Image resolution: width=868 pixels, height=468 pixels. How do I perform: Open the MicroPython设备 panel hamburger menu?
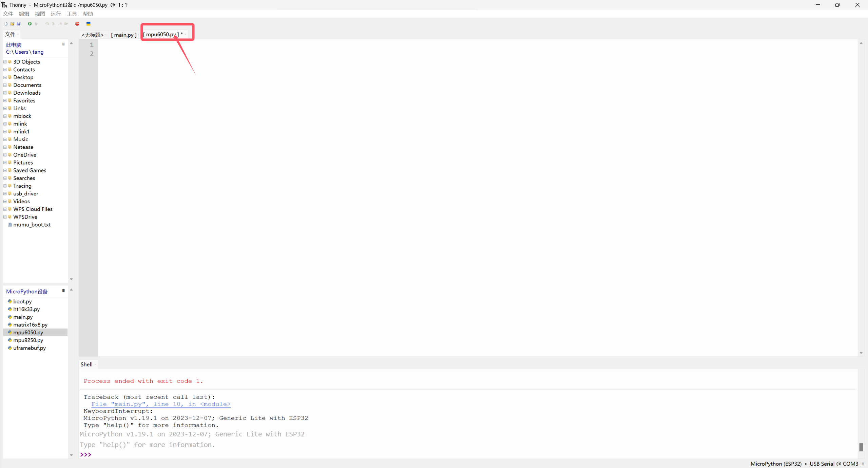(63, 291)
